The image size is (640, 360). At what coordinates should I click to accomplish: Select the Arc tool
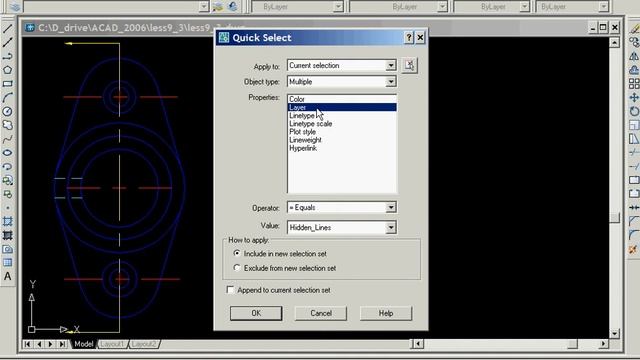[x=7, y=98]
